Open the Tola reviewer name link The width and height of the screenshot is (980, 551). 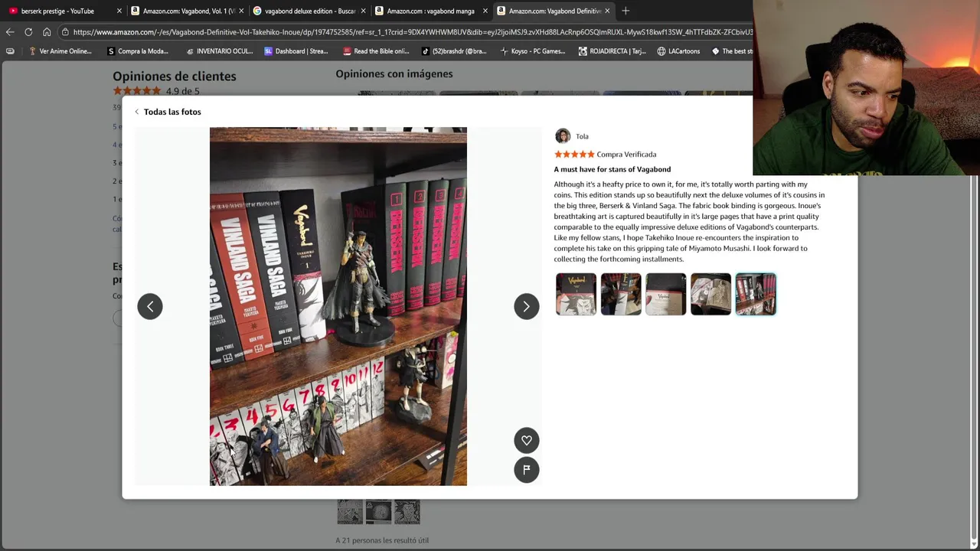582,136
